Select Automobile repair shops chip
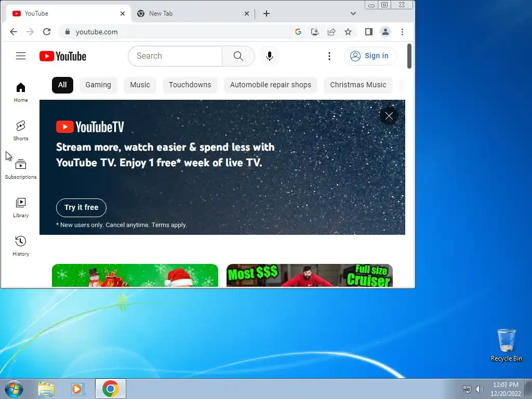The image size is (532, 399). tap(270, 85)
